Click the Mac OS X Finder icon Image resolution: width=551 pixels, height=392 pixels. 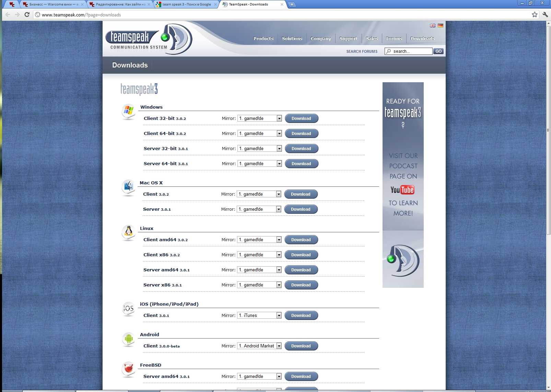pos(128,187)
